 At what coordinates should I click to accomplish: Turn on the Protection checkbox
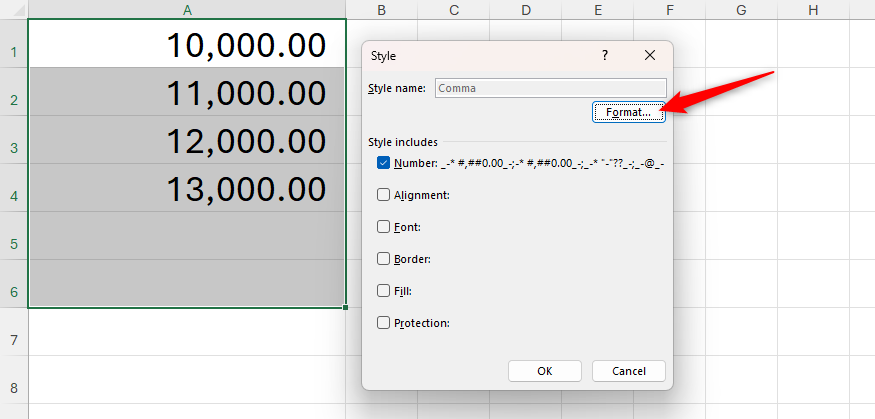[x=384, y=323]
